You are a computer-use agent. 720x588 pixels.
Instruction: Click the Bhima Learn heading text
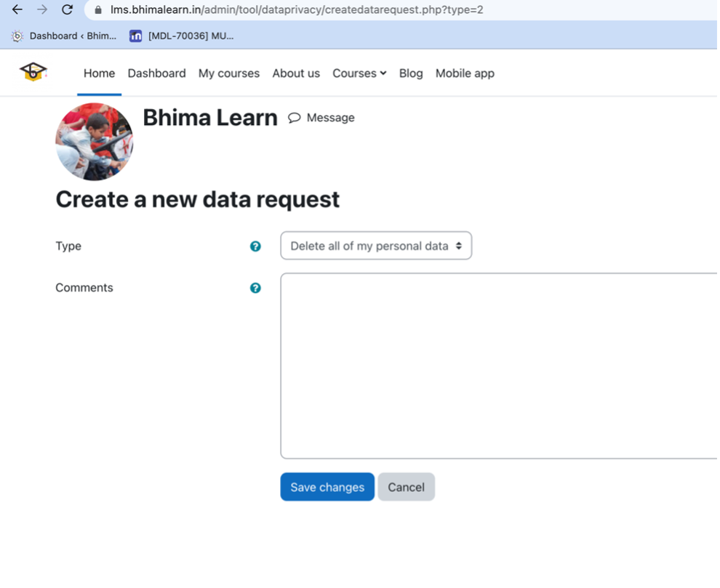point(210,118)
